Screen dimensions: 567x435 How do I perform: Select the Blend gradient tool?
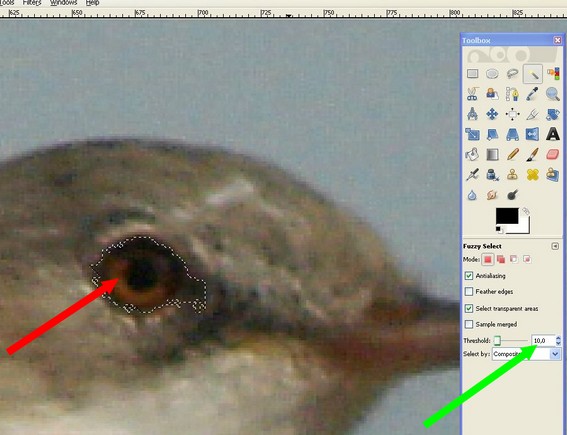tap(492, 155)
